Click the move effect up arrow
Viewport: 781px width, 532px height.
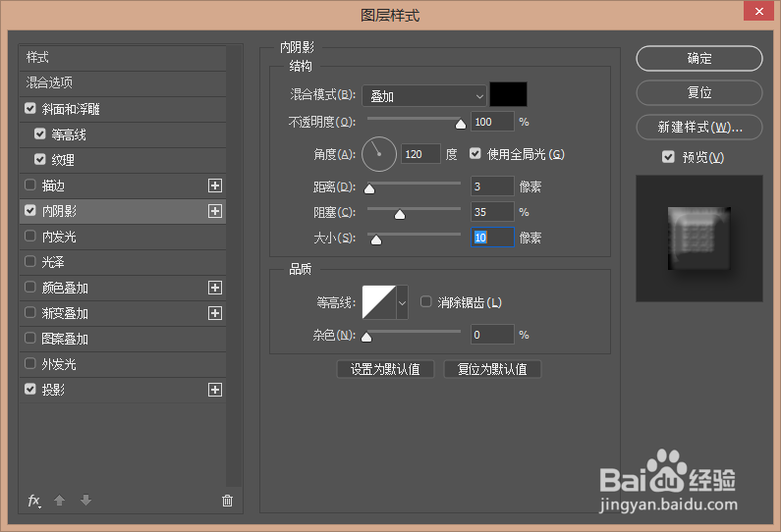coord(59,501)
